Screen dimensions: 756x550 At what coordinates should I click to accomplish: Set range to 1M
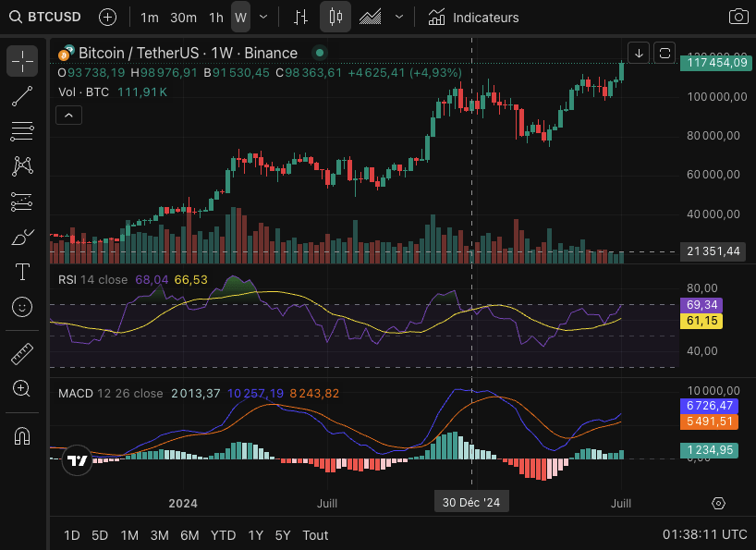pos(129,535)
